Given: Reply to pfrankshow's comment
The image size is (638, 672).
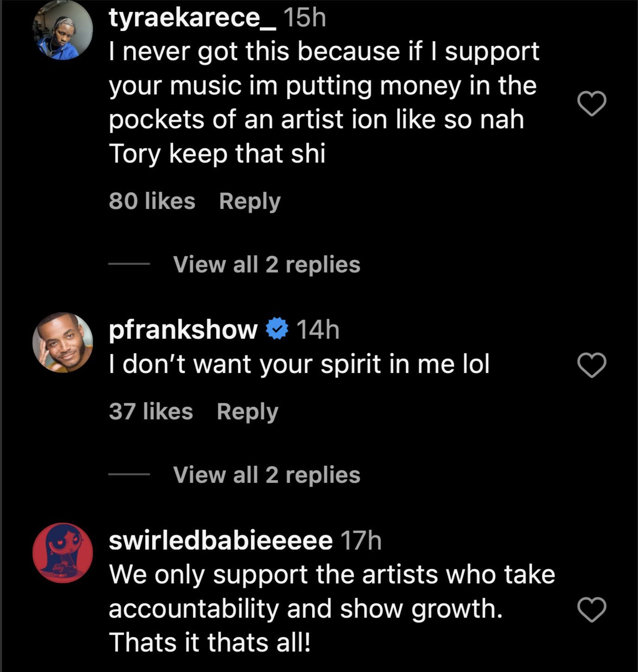Looking at the screenshot, I should tap(247, 412).
